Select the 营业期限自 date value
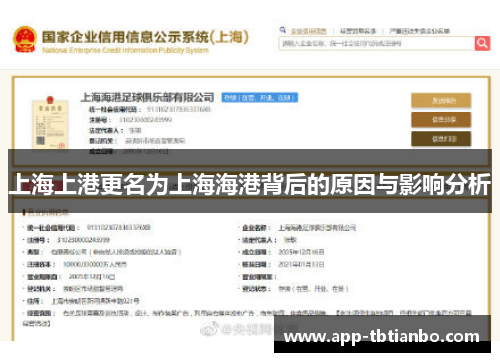The image size is (500, 362). pos(92,277)
